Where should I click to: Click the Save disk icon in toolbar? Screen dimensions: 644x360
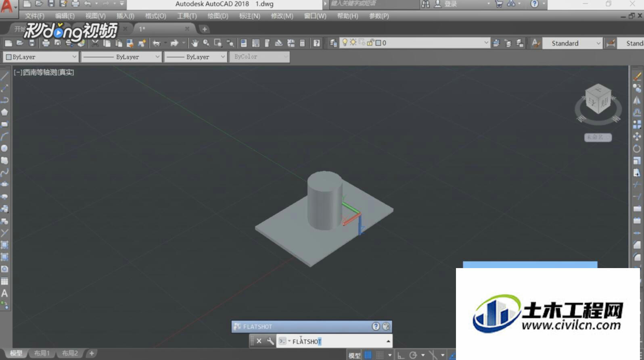pyautogui.click(x=32, y=43)
